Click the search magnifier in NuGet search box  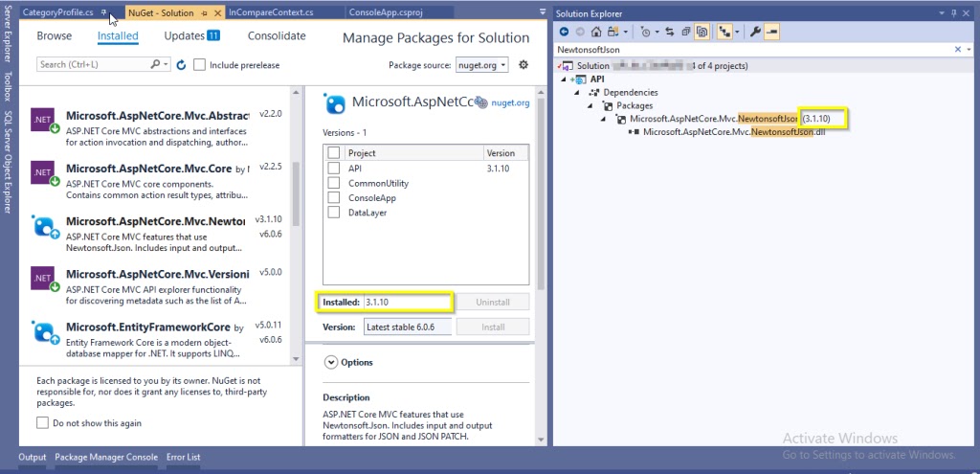[x=155, y=64]
